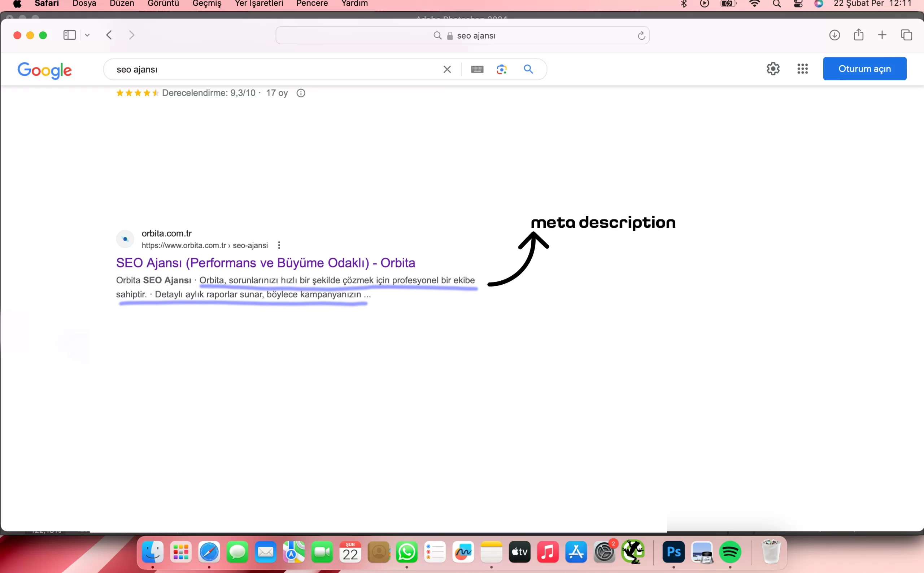Expand the sidebar options dropdown arrow
Screen dimensions: 924x573
point(87,35)
